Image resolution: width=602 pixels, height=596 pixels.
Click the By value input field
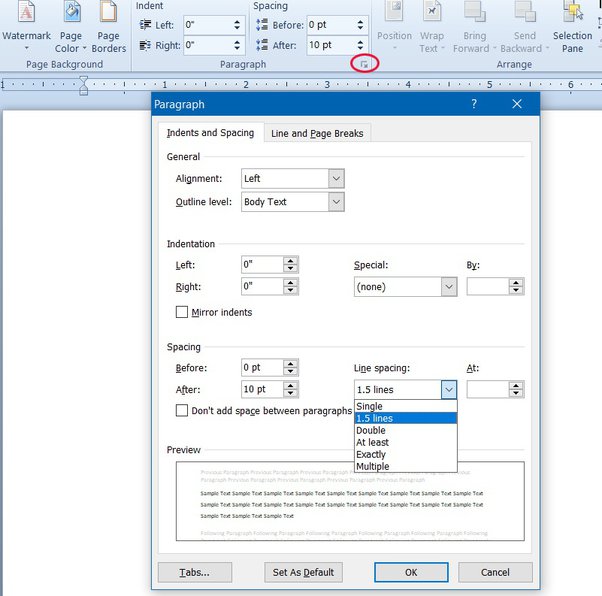point(488,286)
